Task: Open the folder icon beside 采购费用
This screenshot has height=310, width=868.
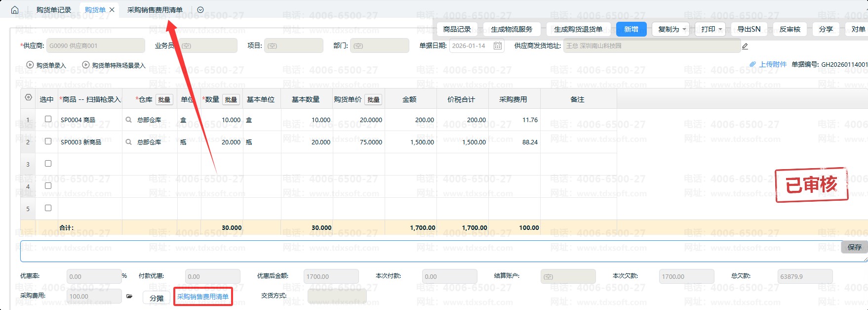Action: (129, 297)
